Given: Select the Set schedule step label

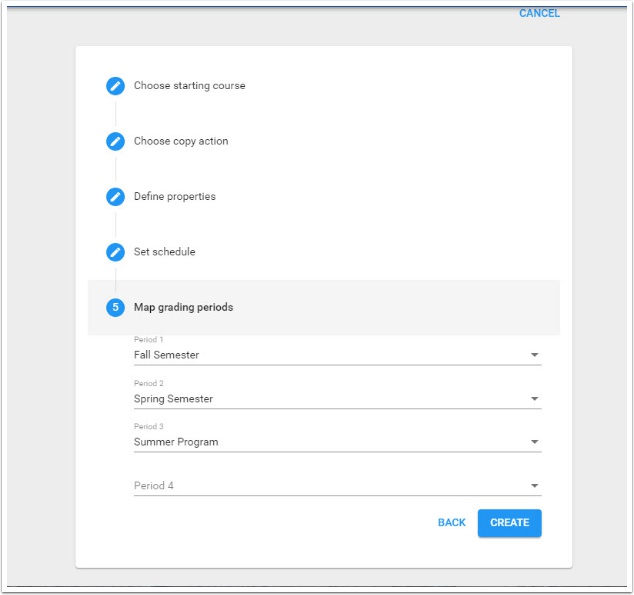Looking at the screenshot, I should coord(164,252).
